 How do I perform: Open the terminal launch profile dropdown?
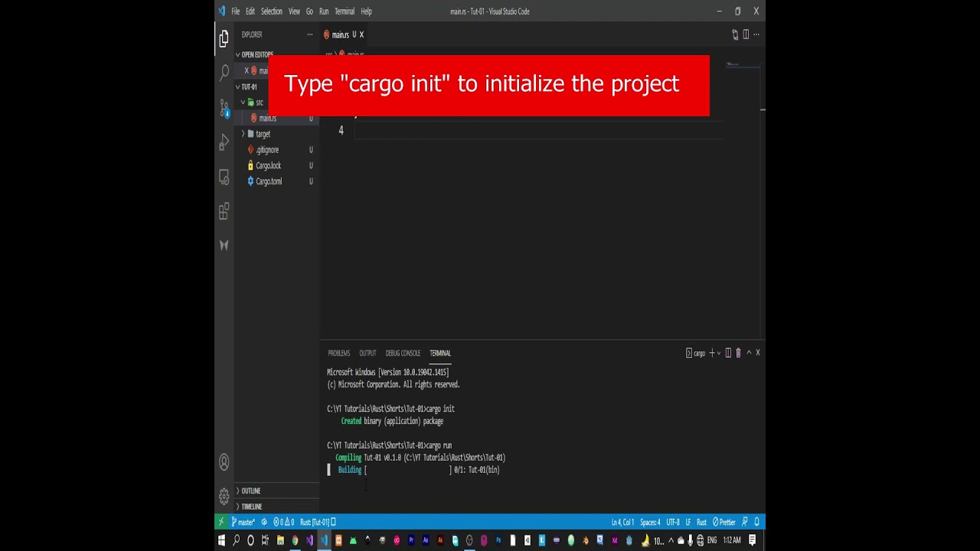(719, 353)
